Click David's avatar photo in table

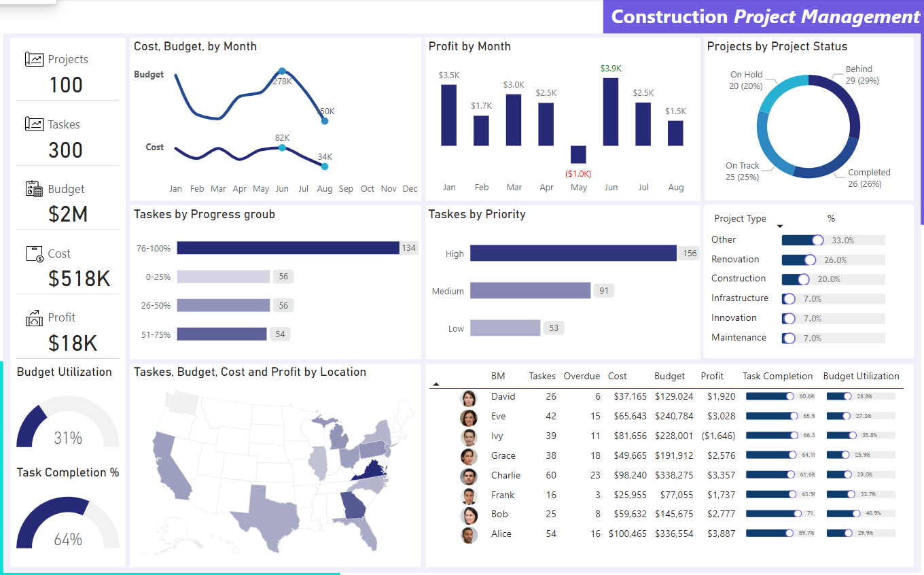coord(468,397)
